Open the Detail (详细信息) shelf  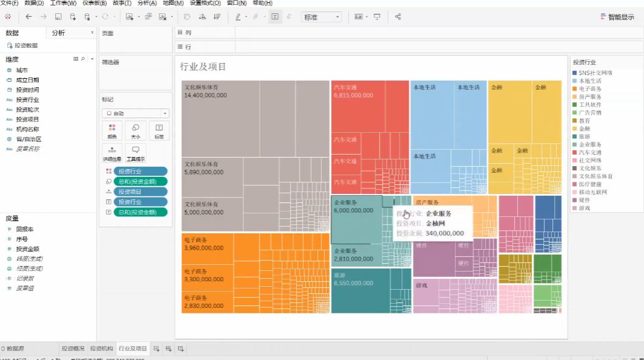(x=112, y=152)
